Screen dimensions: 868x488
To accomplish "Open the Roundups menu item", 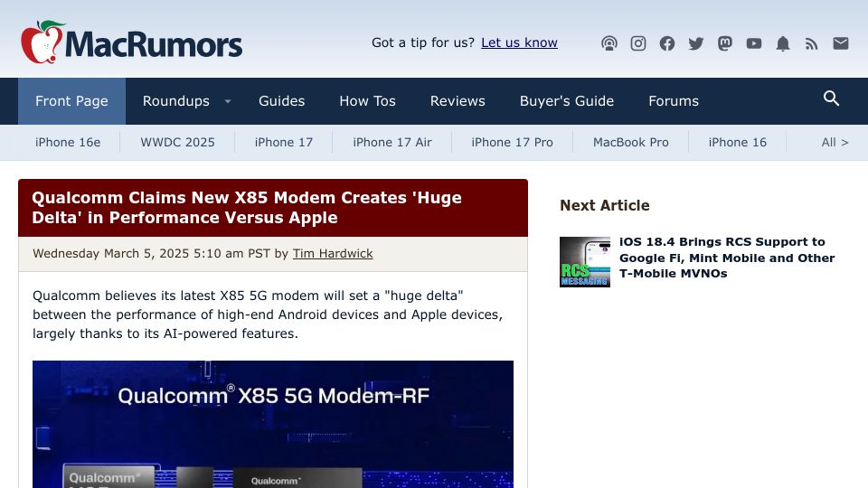I will click(176, 101).
